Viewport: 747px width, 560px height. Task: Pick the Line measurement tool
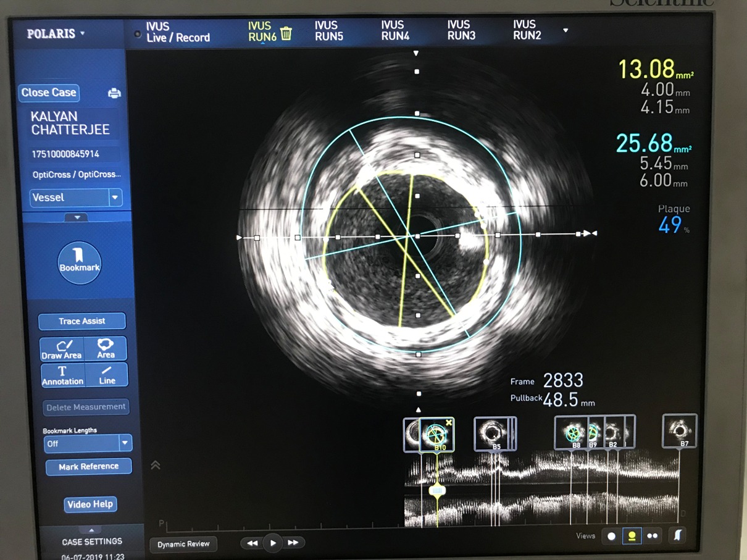click(x=107, y=375)
